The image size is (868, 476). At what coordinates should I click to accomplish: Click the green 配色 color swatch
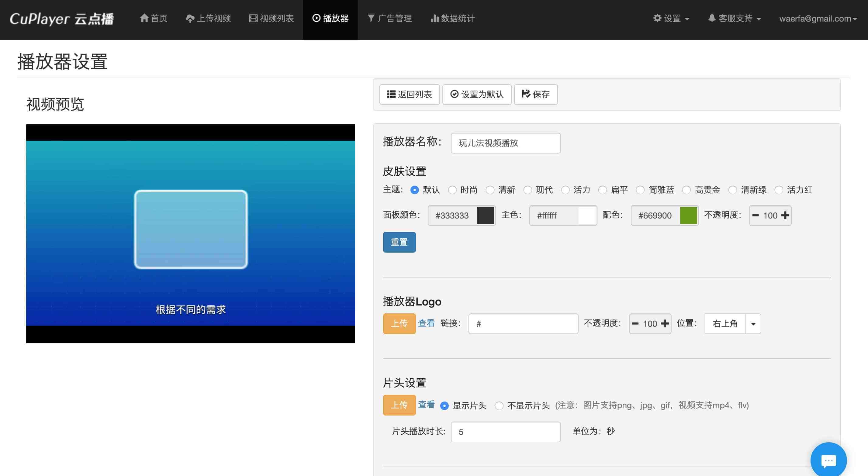point(688,216)
